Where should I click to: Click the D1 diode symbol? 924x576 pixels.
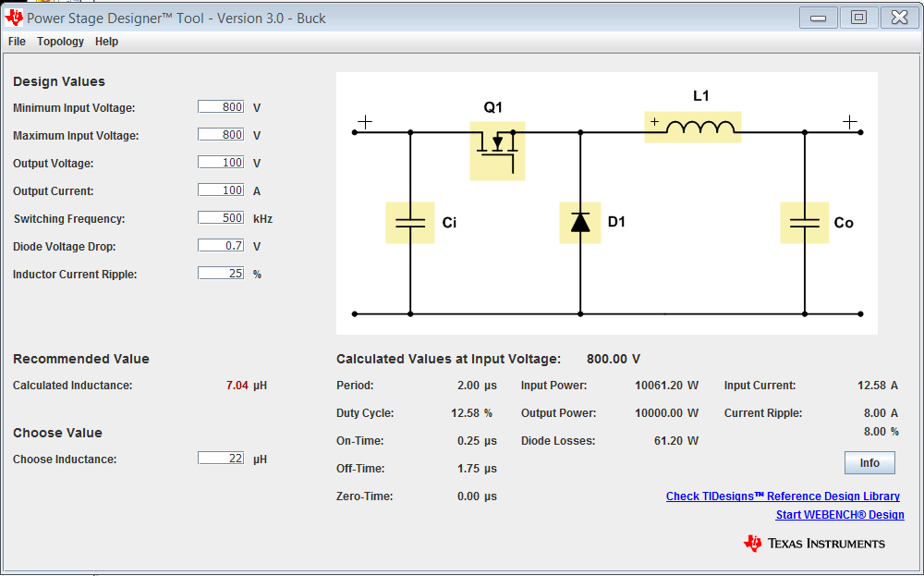[580, 222]
